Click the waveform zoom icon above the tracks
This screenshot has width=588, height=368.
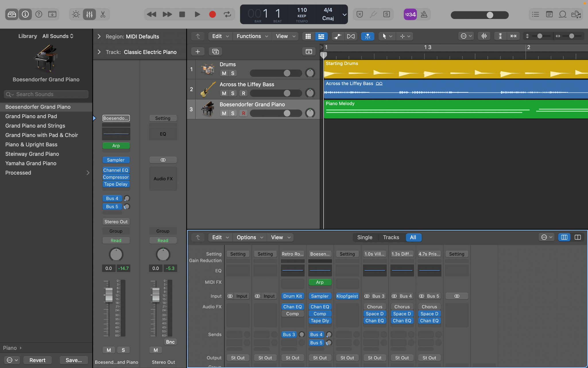coord(484,36)
